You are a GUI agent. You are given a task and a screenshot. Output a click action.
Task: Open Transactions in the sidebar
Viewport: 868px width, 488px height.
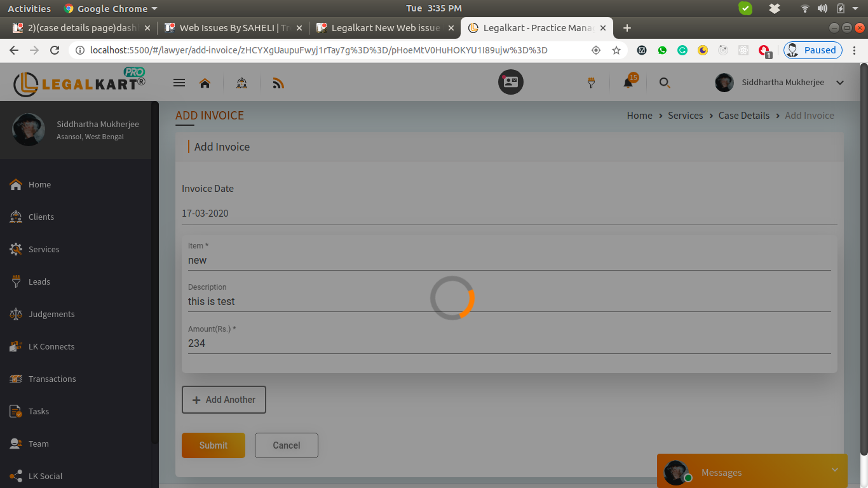point(52,379)
